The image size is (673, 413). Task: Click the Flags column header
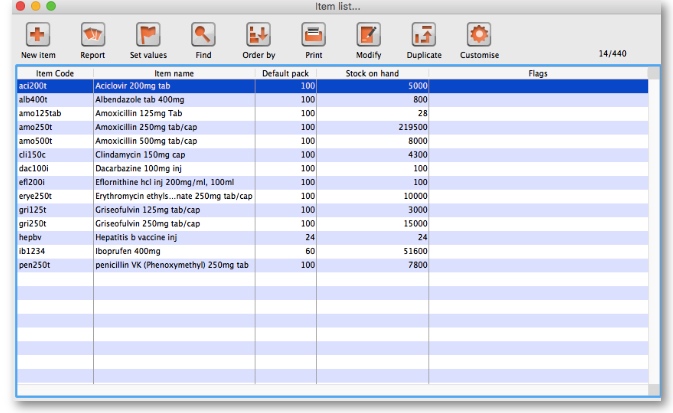(538, 74)
